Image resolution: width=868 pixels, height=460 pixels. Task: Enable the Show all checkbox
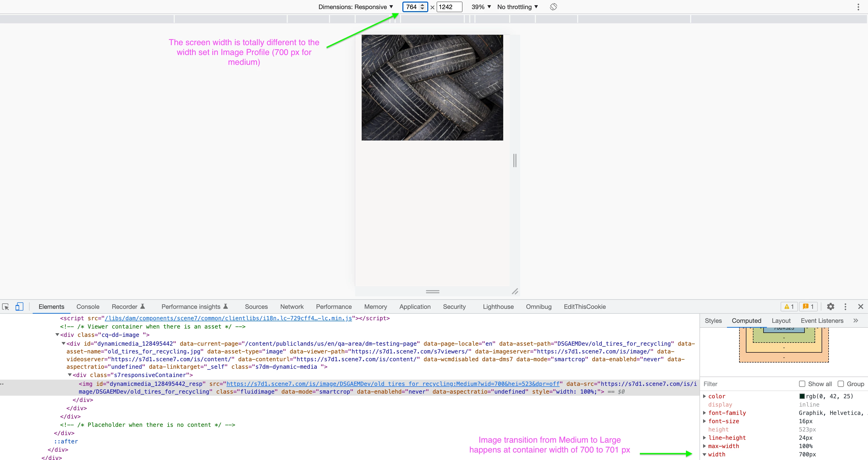pyautogui.click(x=802, y=384)
